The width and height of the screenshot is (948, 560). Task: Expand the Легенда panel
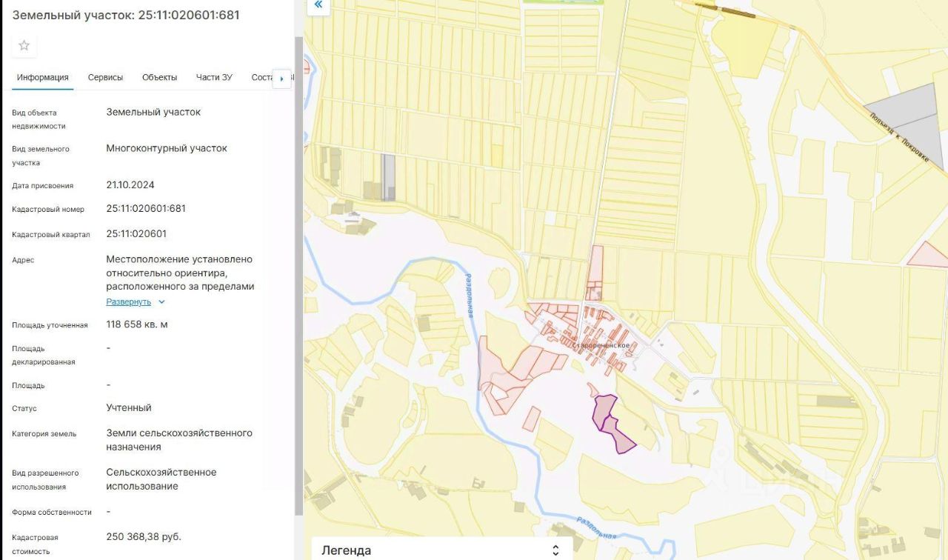(441, 550)
